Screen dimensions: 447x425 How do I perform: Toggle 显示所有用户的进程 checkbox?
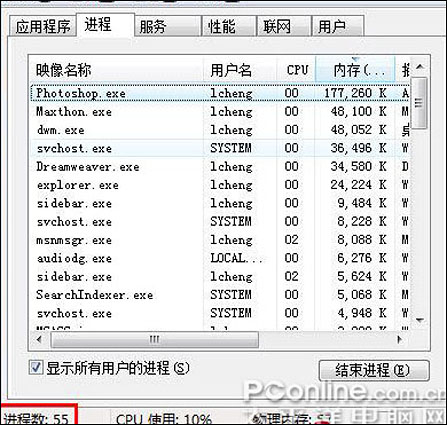pos(36,368)
